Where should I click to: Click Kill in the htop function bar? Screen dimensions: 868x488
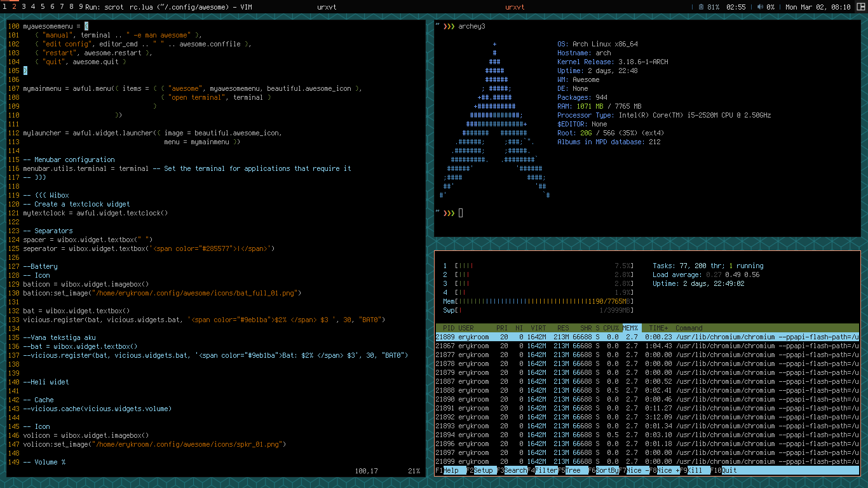pos(696,470)
